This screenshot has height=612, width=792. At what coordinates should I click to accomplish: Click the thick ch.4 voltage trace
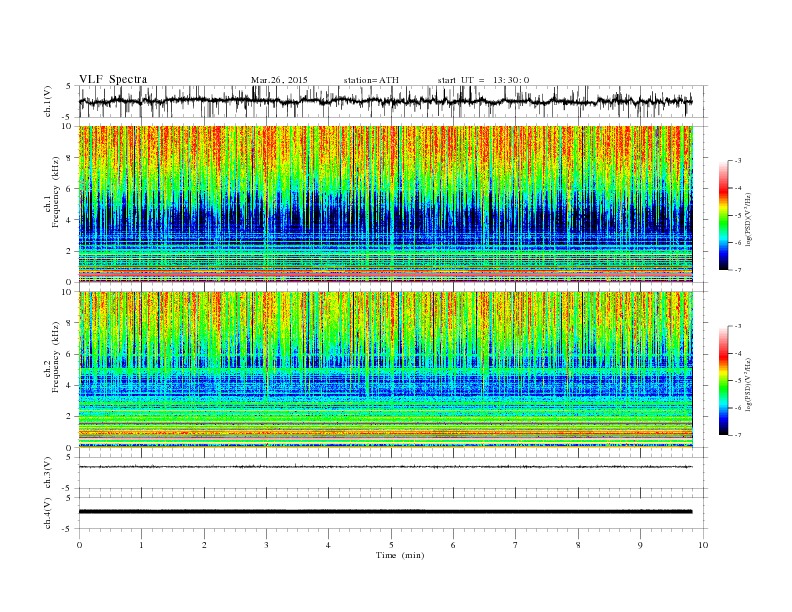tap(385, 512)
